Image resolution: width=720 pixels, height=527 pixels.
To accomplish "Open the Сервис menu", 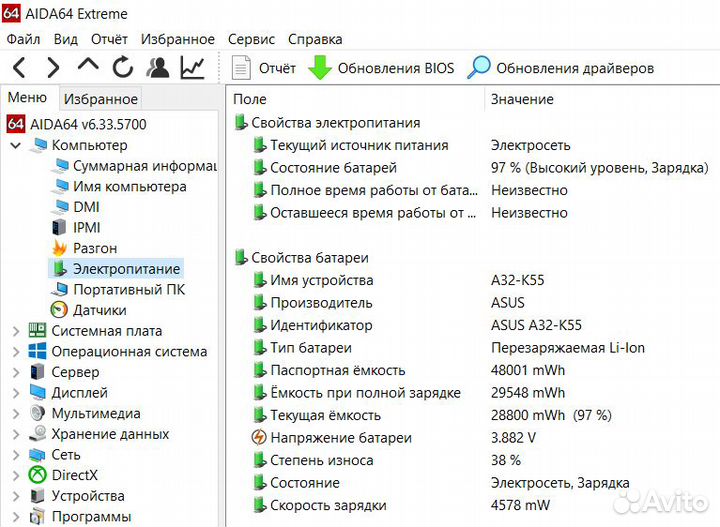I will coord(251,39).
